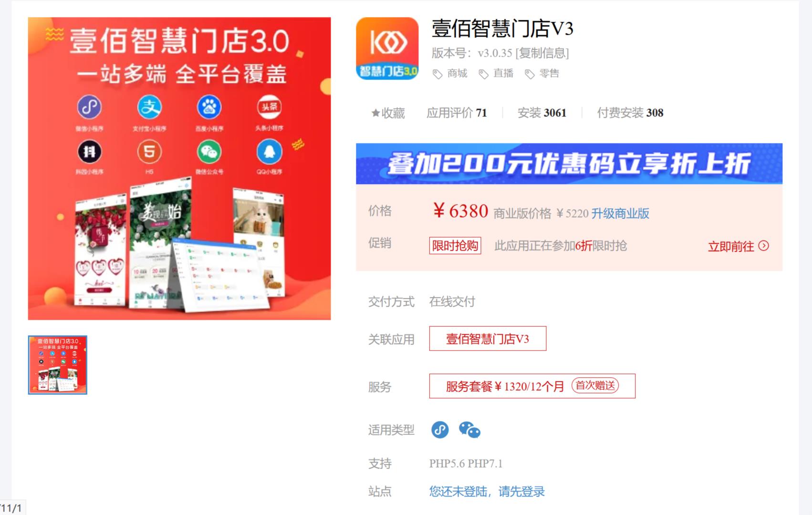Select the 服务套餐 ¥1320/12个月 option
812x515 pixels.
coord(532,386)
